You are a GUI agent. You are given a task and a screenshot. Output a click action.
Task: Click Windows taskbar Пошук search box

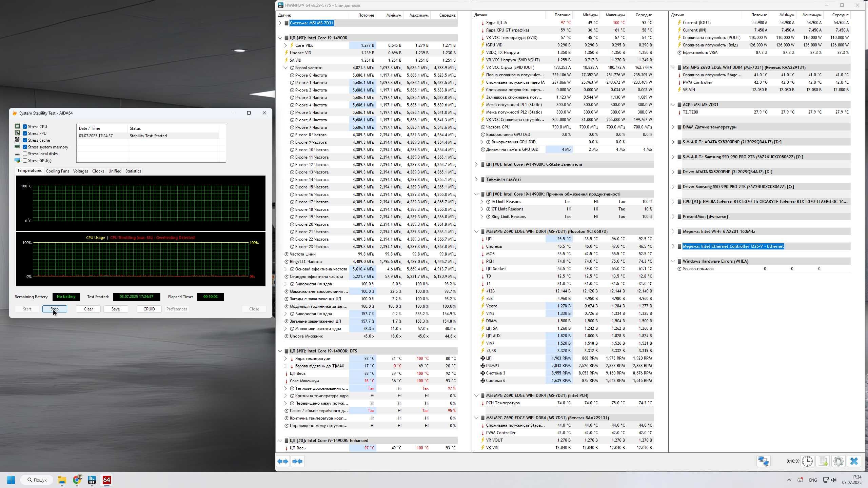37,480
